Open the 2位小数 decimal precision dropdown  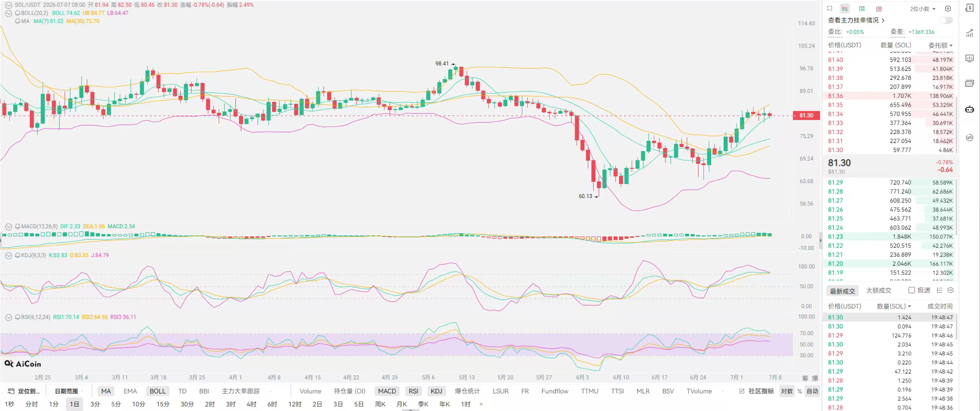(923, 8)
